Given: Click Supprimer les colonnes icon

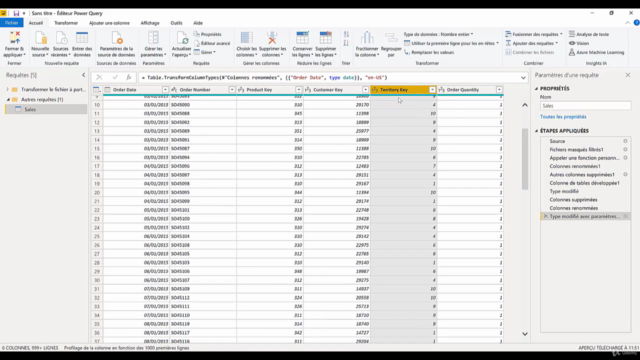Looking at the screenshot, I should [272, 38].
